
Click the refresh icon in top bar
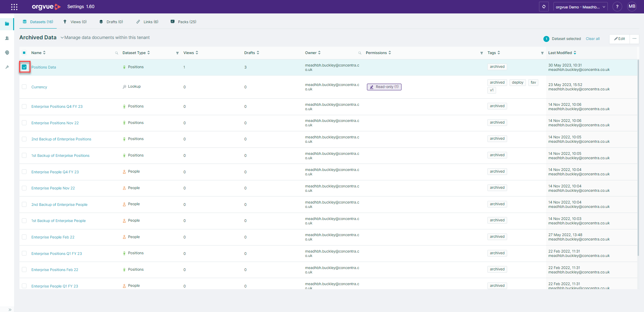pyautogui.click(x=544, y=7)
